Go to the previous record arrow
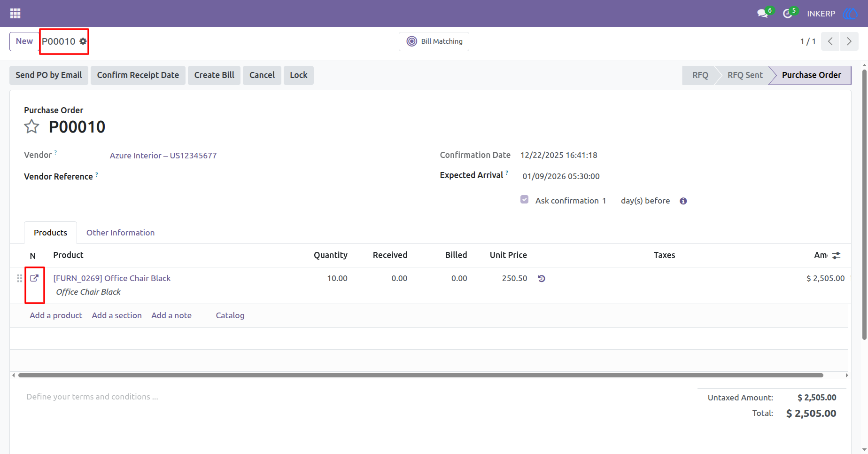868x454 pixels. pyautogui.click(x=830, y=41)
